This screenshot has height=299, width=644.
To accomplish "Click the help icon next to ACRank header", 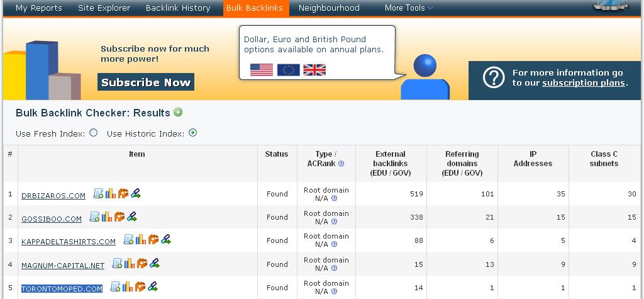I will [x=341, y=164].
